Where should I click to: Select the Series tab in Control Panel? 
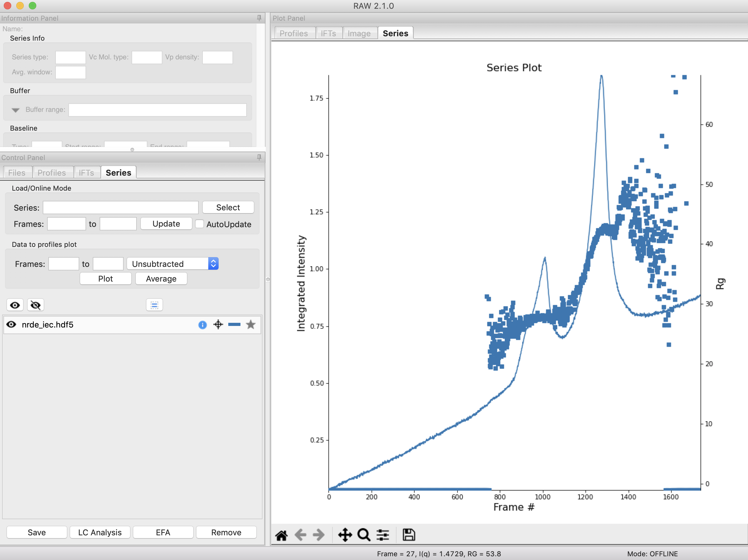coord(118,173)
